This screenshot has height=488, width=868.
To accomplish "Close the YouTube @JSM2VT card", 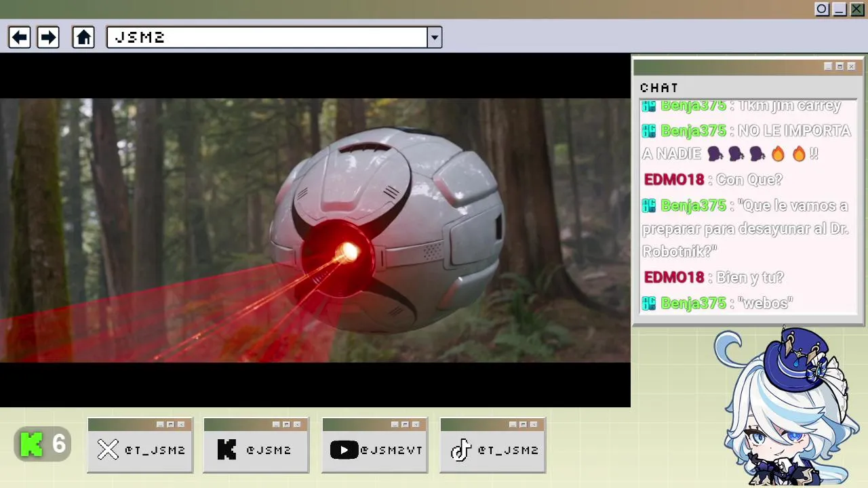I will pos(416,424).
